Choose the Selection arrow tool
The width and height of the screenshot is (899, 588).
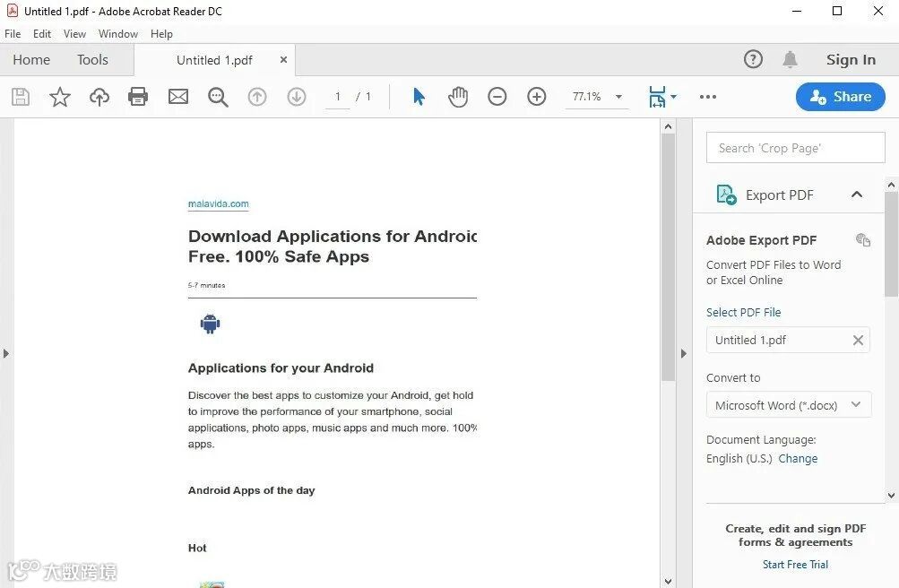pyautogui.click(x=419, y=96)
